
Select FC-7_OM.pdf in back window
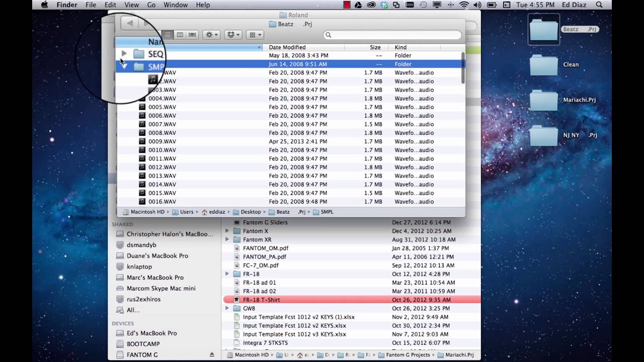tap(352, 265)
